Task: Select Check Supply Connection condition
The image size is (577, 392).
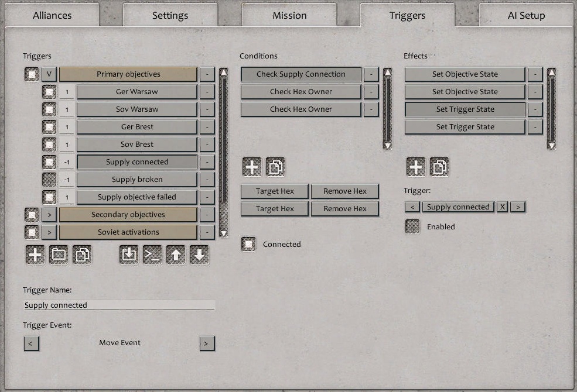Action: (x=301, y=74)
